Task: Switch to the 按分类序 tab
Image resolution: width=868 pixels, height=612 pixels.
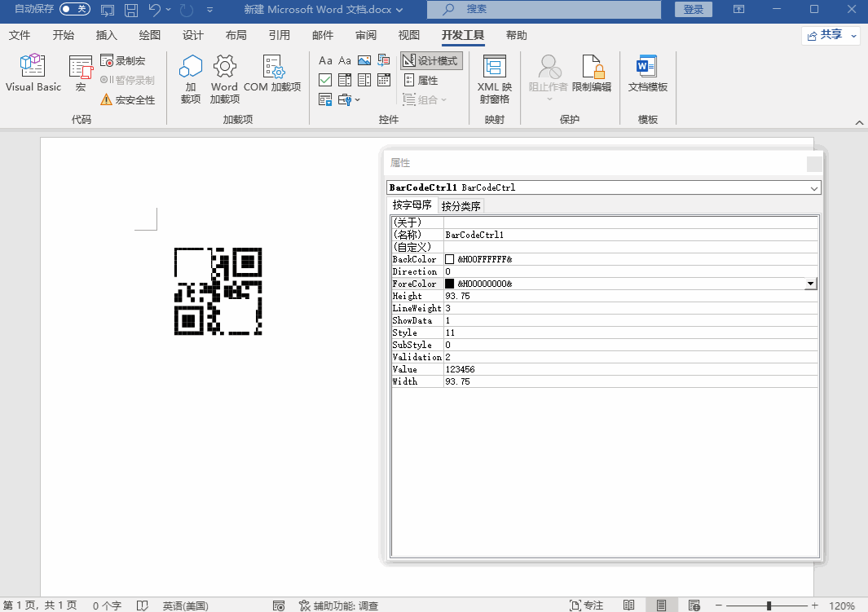Action: click(460, 206)
